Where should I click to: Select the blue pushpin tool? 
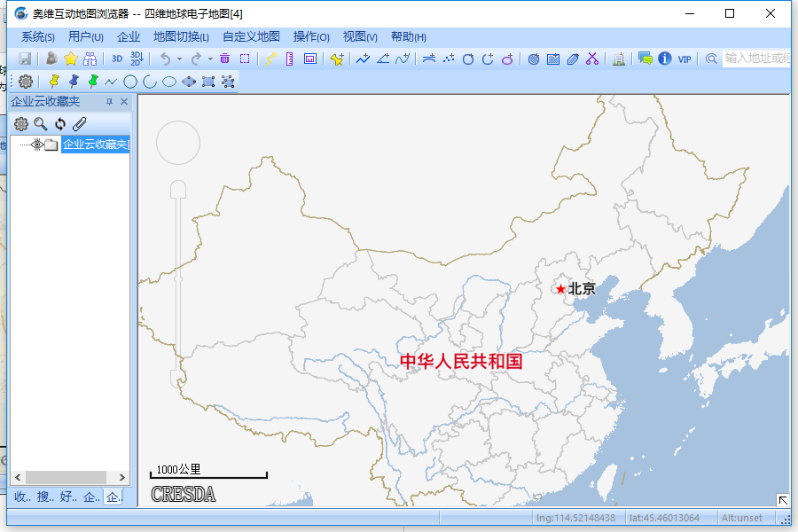(73, 82)
